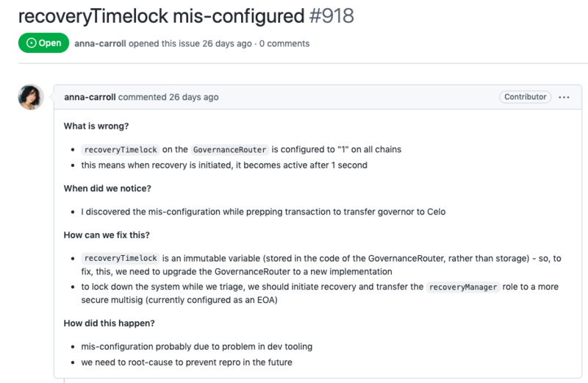Click the "commented 26 days ago" timestamp
This screenshot has width=588, height=383.
point(193,97)
